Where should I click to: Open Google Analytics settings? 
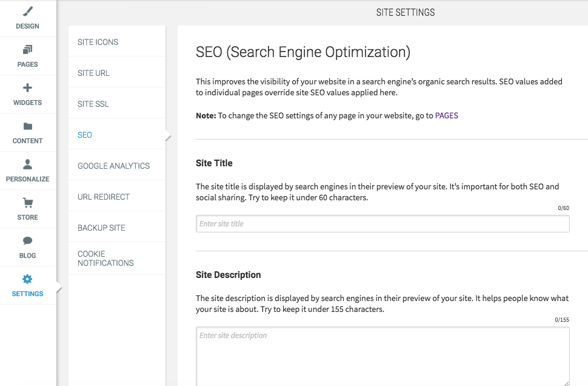click(x=117, y=166)
